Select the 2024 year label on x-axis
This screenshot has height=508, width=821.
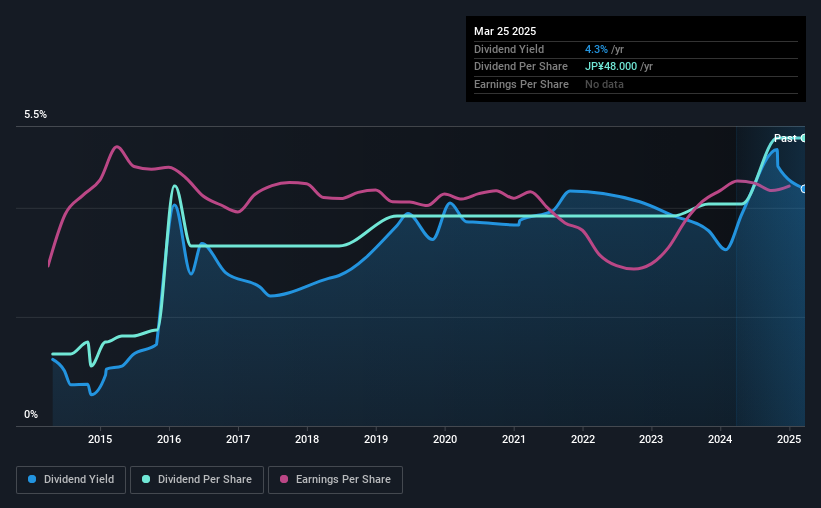point(721,439)
